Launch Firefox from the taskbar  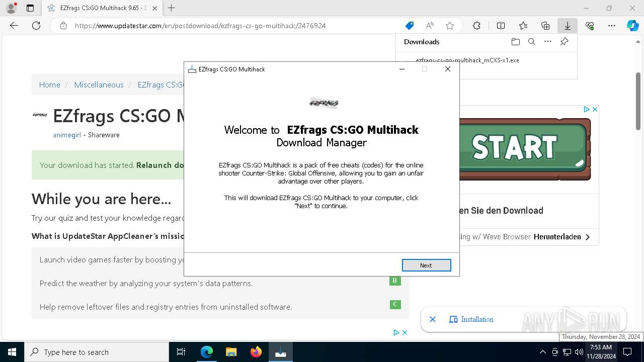pos(256,352)
